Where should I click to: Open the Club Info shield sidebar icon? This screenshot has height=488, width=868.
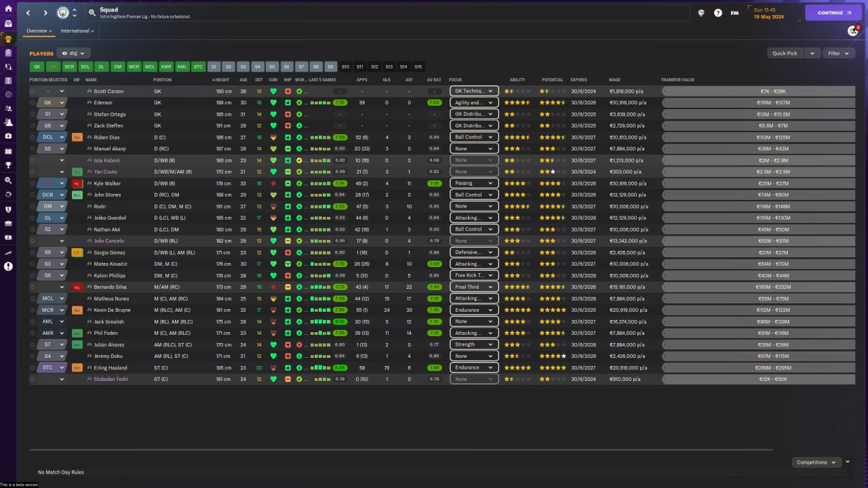pos(8,209)
